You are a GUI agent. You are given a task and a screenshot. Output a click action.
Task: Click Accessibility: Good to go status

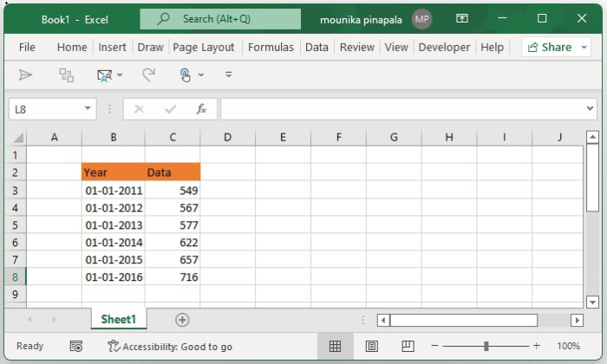[x=170, y=346]
